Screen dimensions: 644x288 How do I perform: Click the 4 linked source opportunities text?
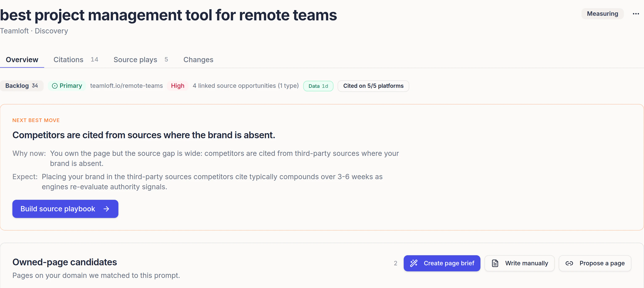coord(246,85)
